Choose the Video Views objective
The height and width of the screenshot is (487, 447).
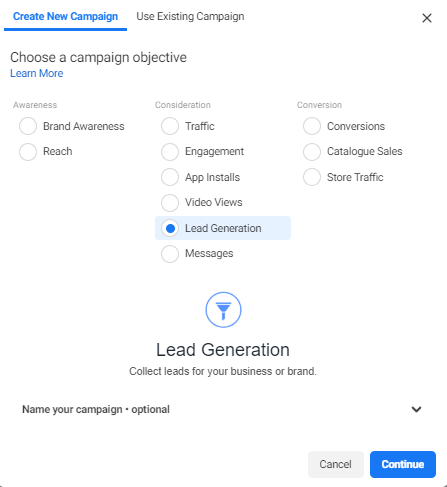pyautogui.click(x=170, y=203)
